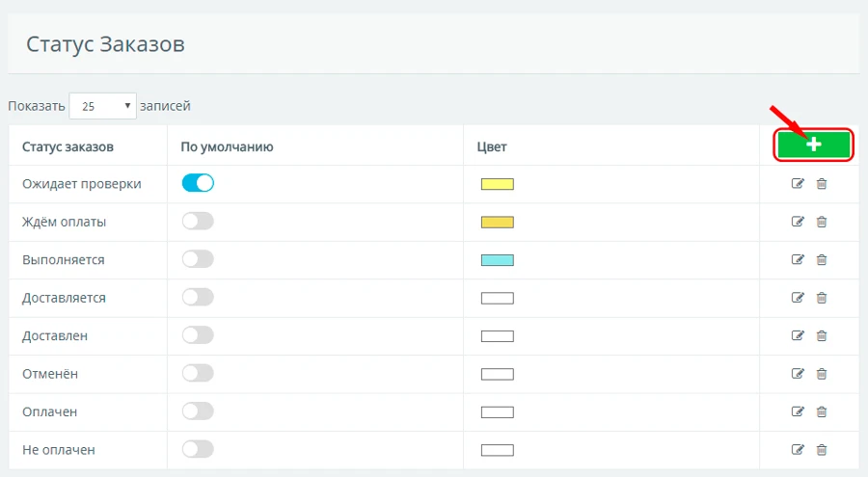Click the green add status button

pyautogui.click(x=814, y=145)
